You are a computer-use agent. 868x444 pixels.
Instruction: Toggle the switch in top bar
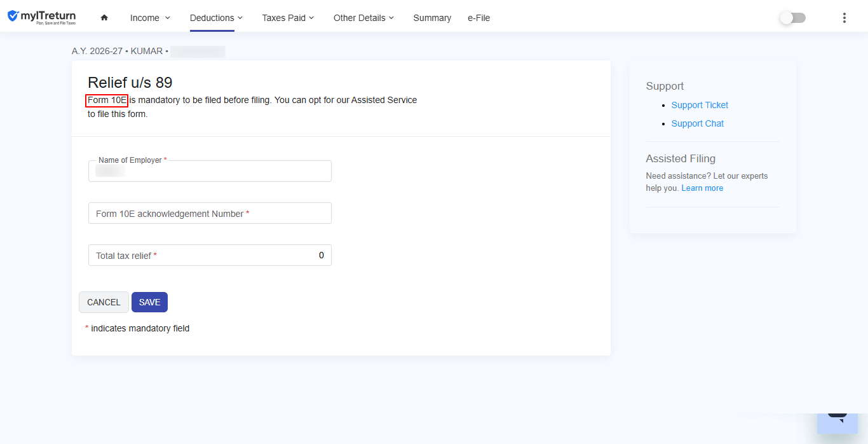click(793, 18)
